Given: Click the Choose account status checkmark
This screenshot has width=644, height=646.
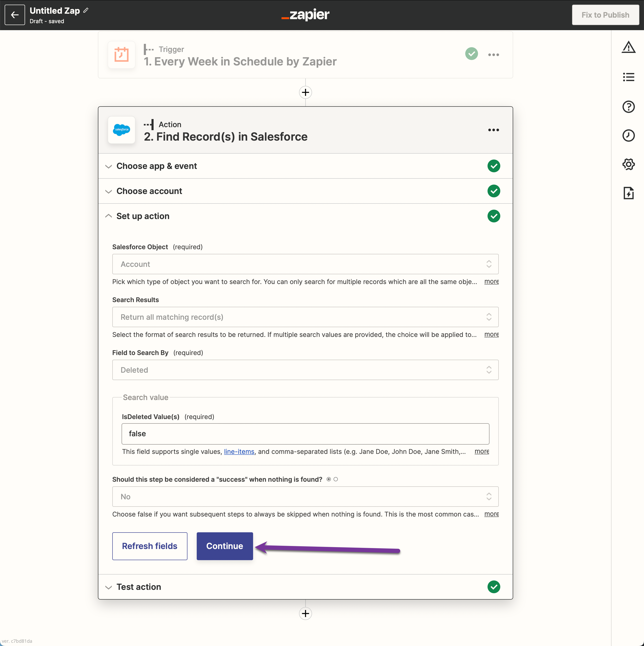Looking at the screenshot, I should tap(493, 191).
